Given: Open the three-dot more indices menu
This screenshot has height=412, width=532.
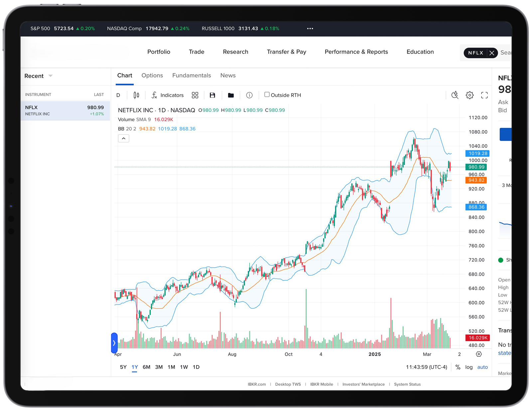Looking at the screenshot, I should point(310,29).
